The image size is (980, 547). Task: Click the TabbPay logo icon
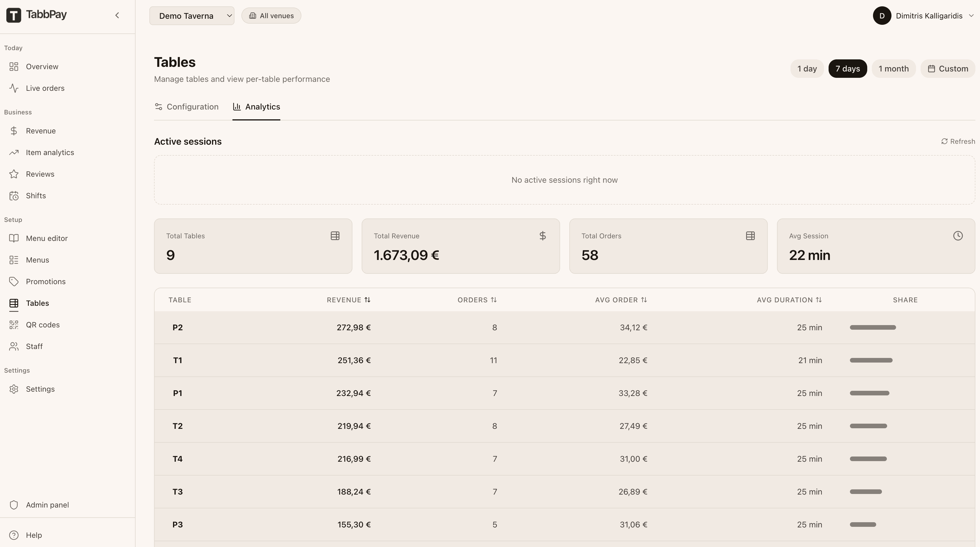tap(14, 15)
